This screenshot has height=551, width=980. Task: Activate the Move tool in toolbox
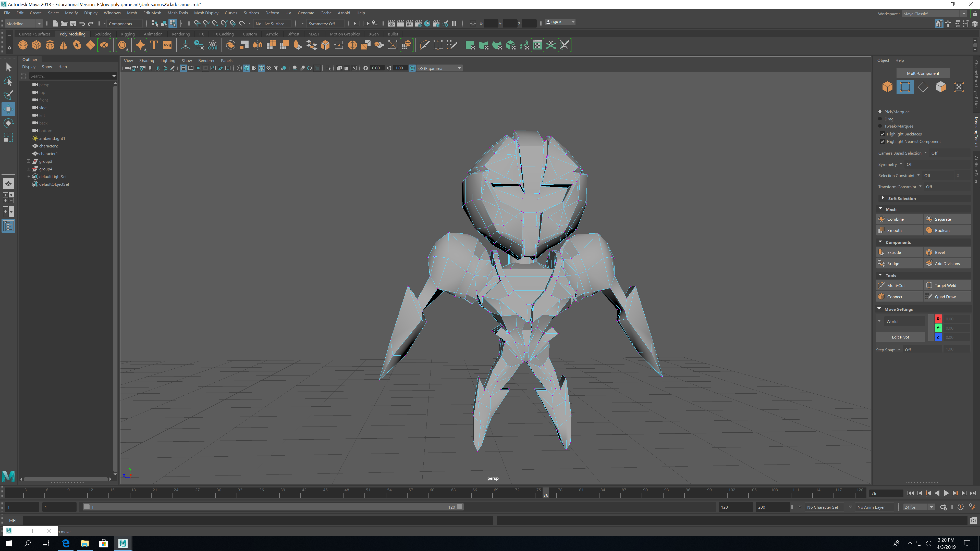(x=8, y=109)
